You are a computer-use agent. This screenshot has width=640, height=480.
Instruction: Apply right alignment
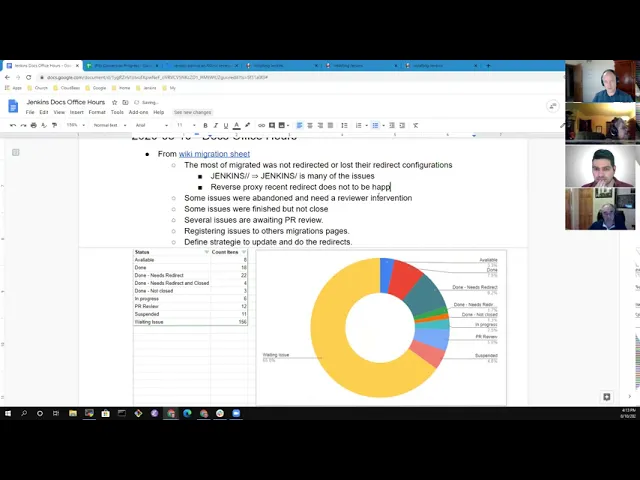(320, 125)
